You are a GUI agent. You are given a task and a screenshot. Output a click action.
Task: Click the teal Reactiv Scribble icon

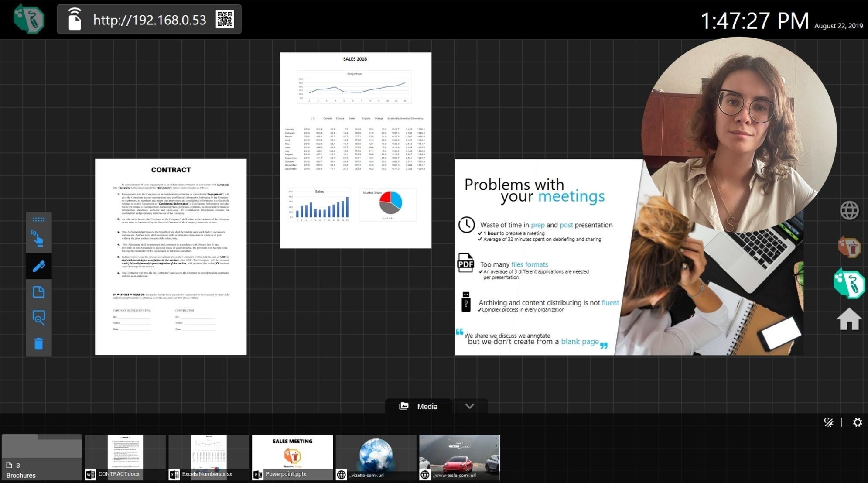click(849, 284)
